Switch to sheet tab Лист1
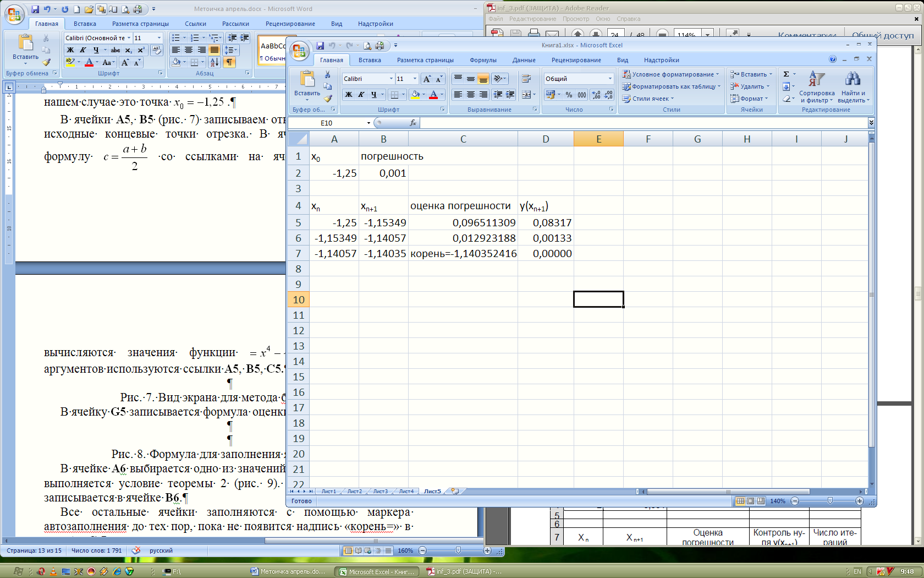The height and width of the screenshot is (578, 924). tap(329, 491)
